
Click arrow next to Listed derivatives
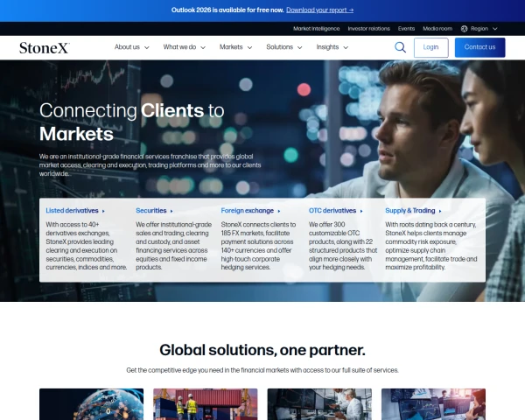tap(103, 211)
